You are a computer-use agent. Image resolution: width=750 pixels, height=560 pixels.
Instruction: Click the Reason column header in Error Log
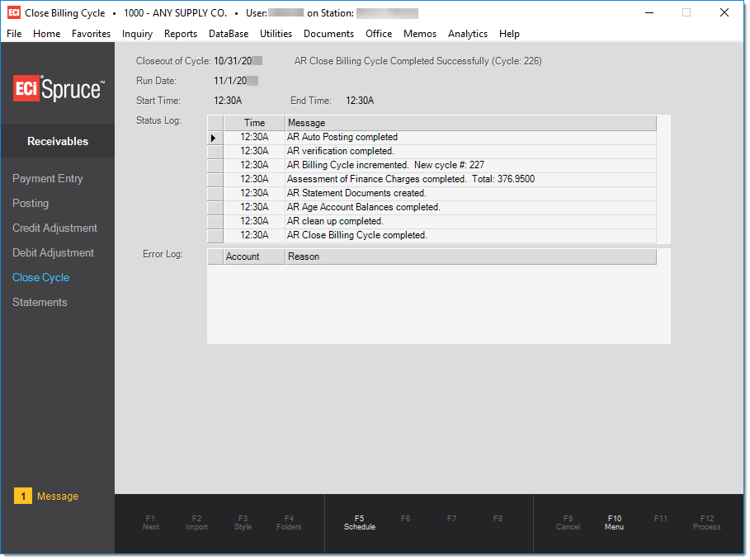[470, 256]
